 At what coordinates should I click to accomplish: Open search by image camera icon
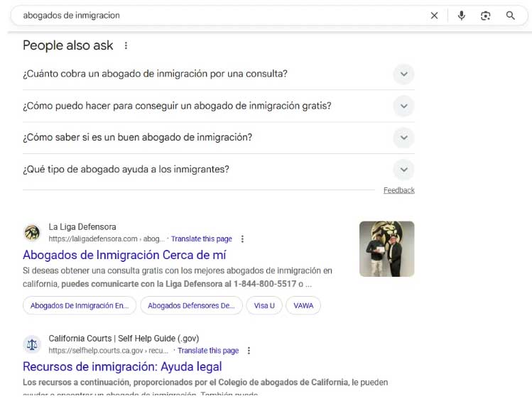click(486, 16)
